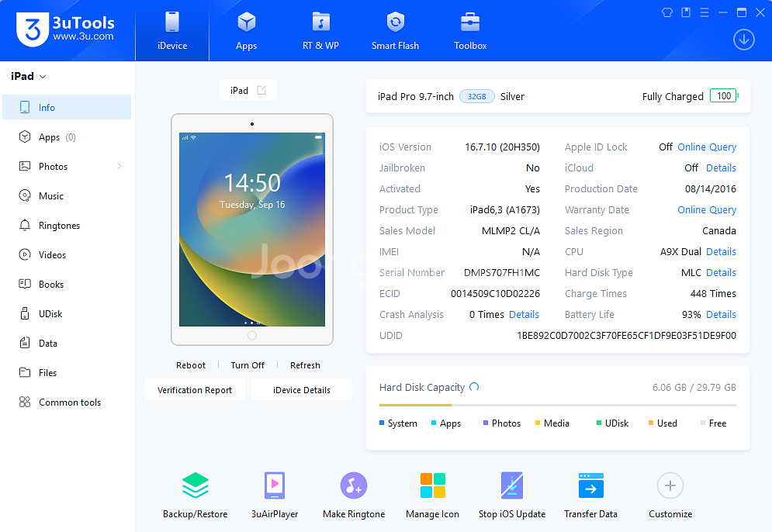The height and width of the screenshot is (532, 772).
Task: Switch to the Smart Flash tab
Action: click(395, 31)
